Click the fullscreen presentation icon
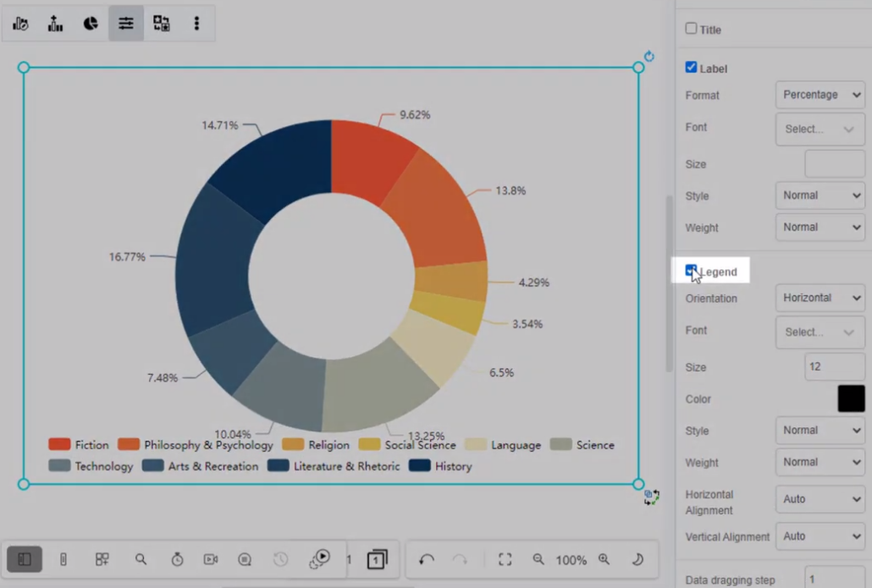872x588 pixels. 505,559
